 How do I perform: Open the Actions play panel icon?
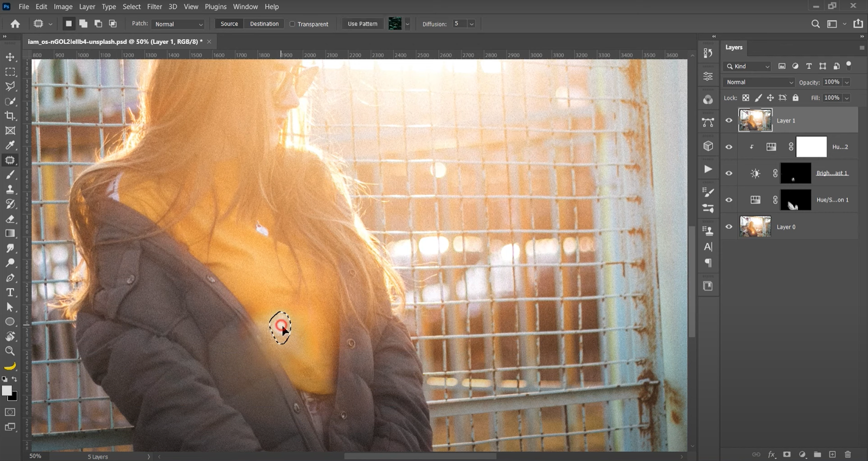[x=708, y=169]
